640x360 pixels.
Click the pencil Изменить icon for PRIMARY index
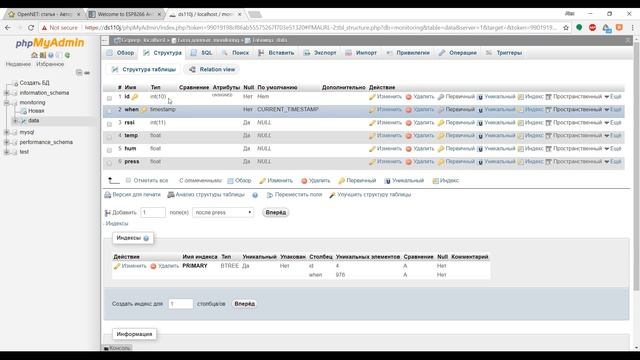[117, 266]
